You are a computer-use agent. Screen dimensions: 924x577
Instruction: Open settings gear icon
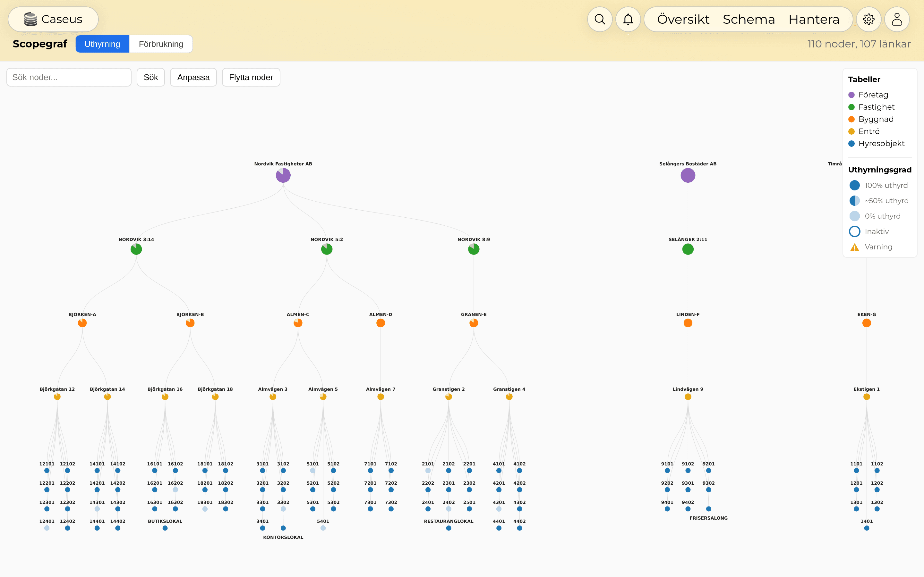pos(868,19)
